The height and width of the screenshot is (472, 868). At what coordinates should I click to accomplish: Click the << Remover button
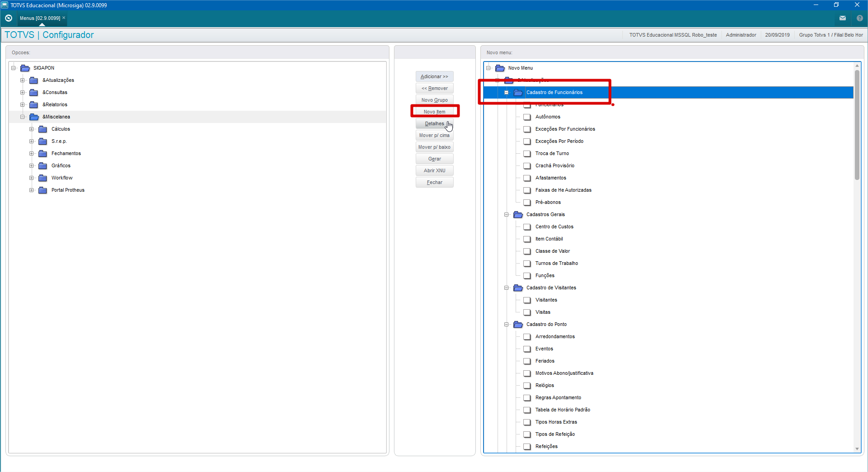pos(434,88)
